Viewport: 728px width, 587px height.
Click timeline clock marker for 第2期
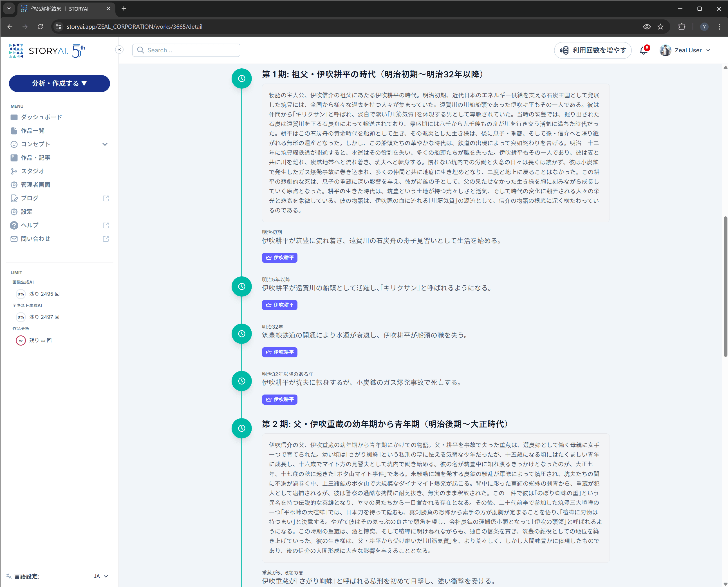[242, 428]
